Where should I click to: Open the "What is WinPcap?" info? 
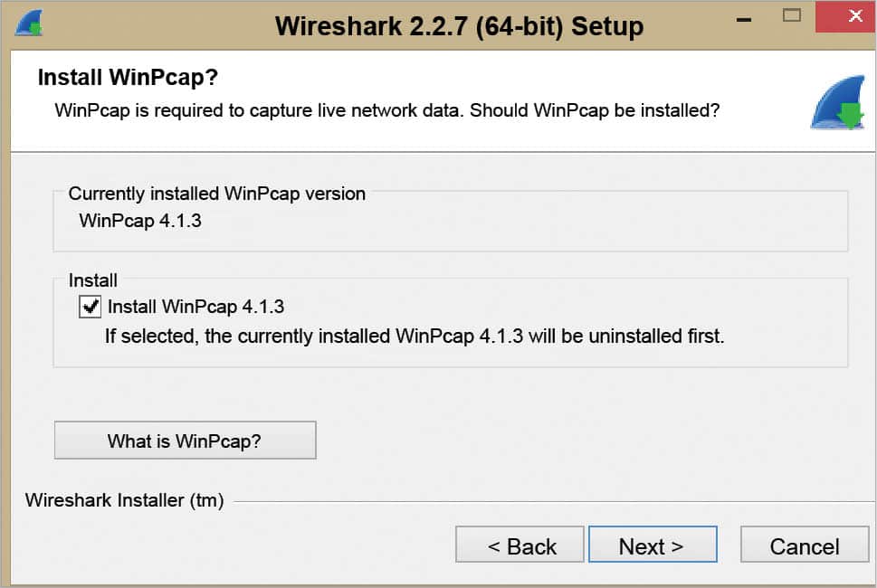pos(185,441)
